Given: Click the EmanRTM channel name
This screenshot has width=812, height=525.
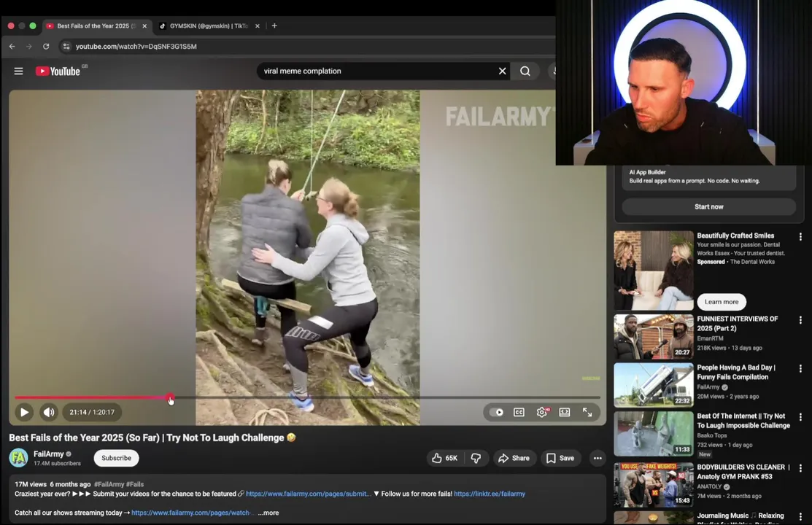Looking at the screenshot, I should pyautogui.click(x=710, y=338).
